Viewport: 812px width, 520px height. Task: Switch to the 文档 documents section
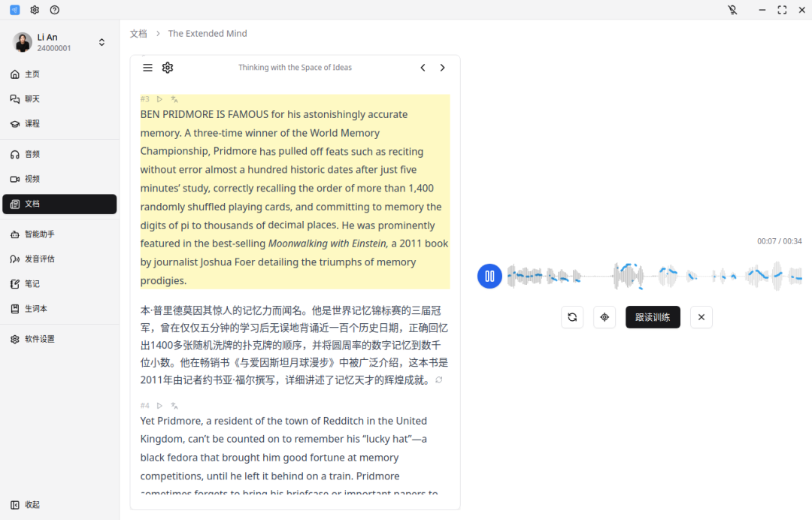[33, 204]
